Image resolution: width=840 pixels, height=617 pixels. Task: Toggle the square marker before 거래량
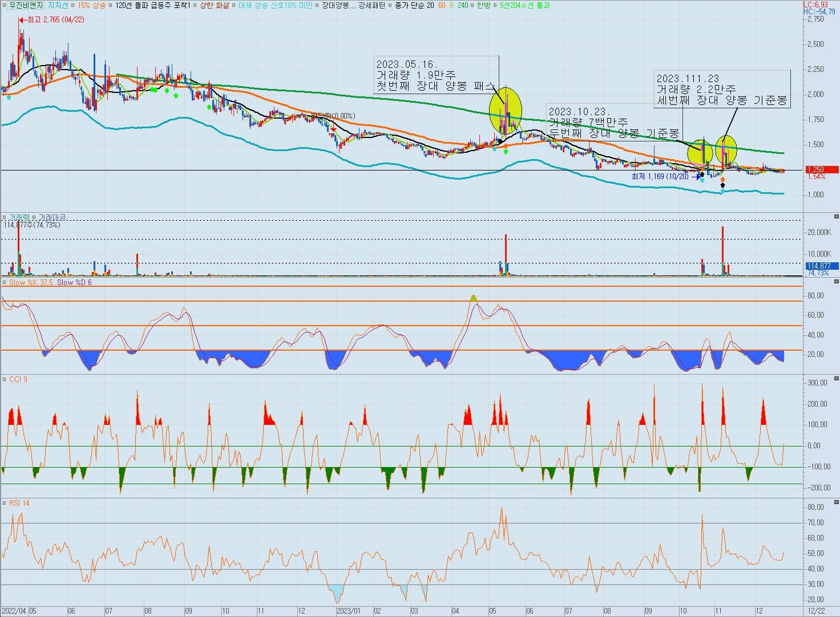5,217
